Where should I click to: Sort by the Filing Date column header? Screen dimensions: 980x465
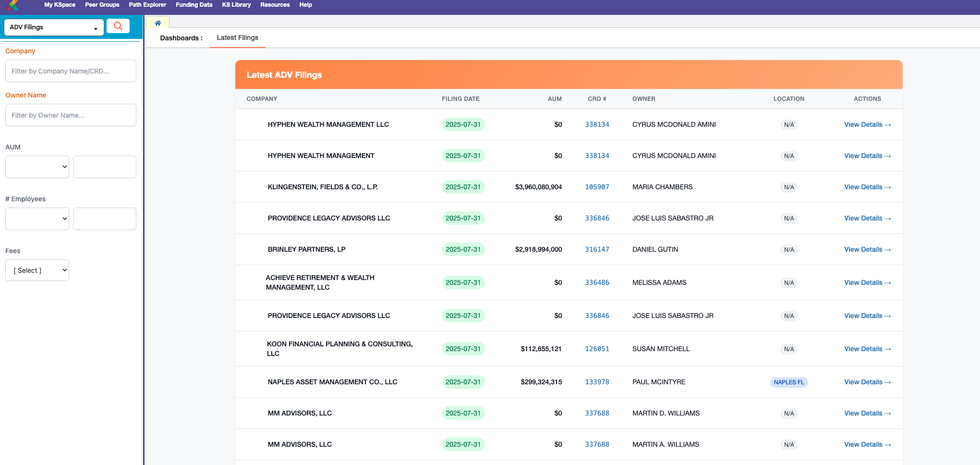coord(460,99)
